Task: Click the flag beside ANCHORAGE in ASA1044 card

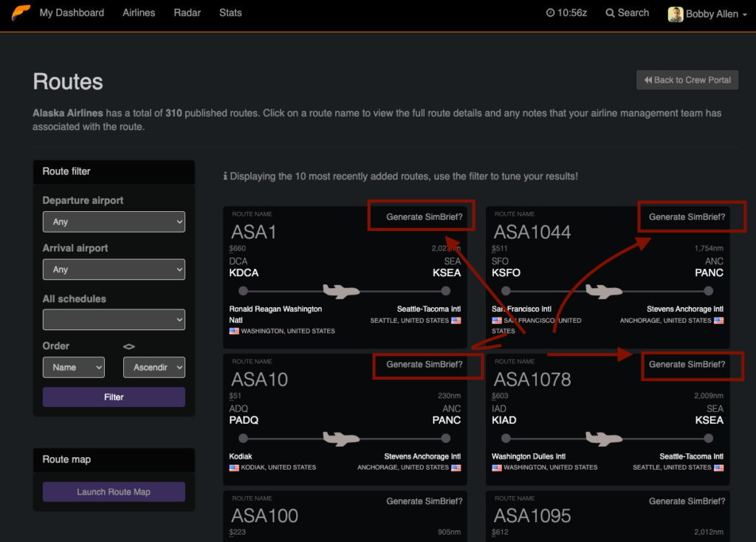Action: (x=719, y=320)
